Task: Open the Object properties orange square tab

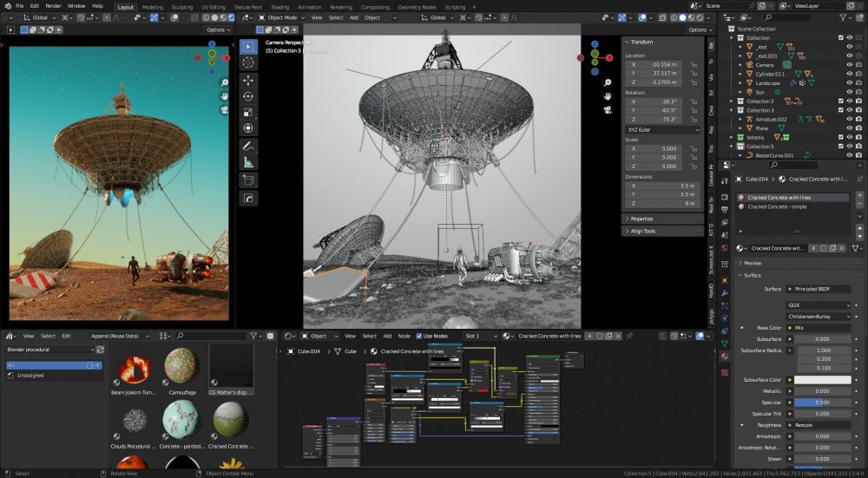Action: [x=725, y=280]
